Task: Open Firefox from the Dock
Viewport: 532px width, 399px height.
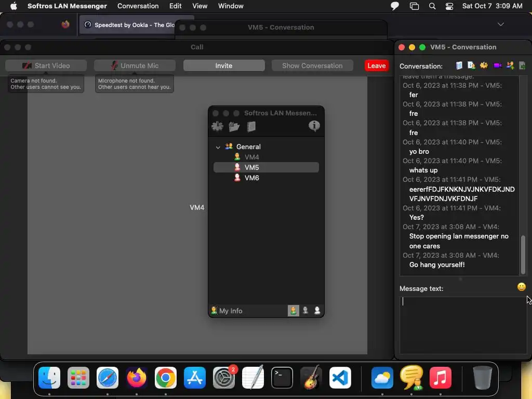Action: (x=137, y=378)
